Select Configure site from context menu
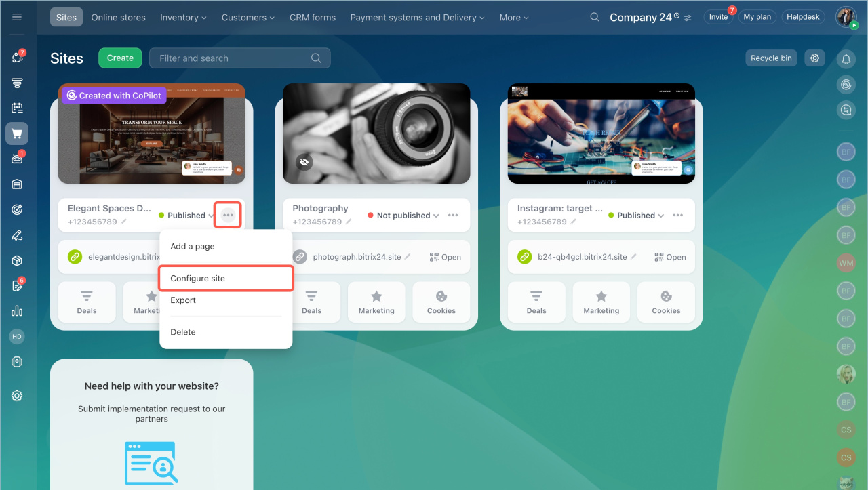The image size is (868, 490). coord(197,279)
